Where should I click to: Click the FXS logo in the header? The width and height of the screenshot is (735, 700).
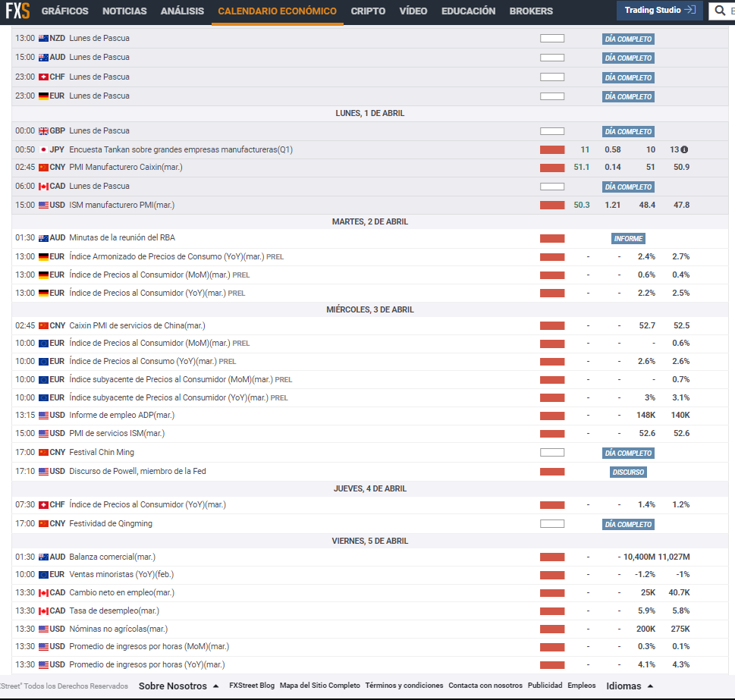pyautogui.click(x=18, y=11)
